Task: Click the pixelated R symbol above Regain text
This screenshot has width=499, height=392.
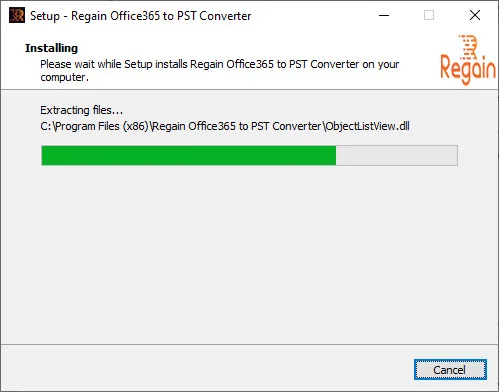Action: [469, 46]
